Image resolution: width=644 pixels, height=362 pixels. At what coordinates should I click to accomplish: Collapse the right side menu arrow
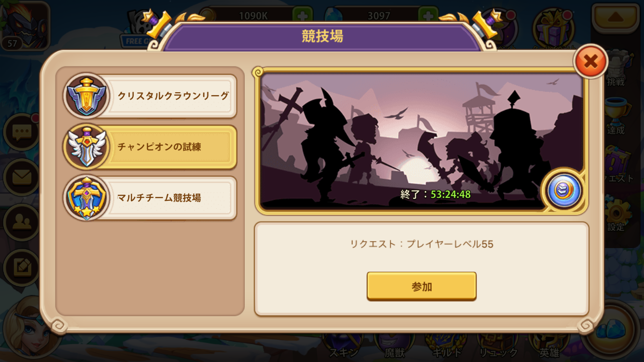[616, 18]
